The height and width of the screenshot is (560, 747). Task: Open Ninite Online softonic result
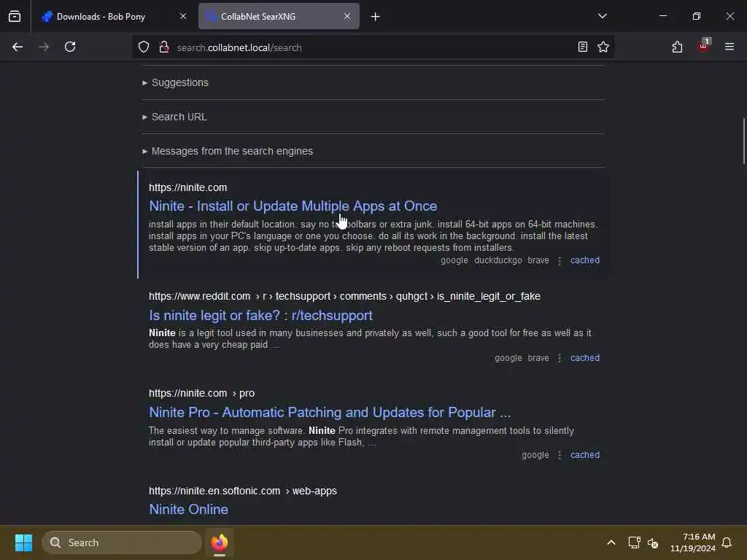[189, 510]
